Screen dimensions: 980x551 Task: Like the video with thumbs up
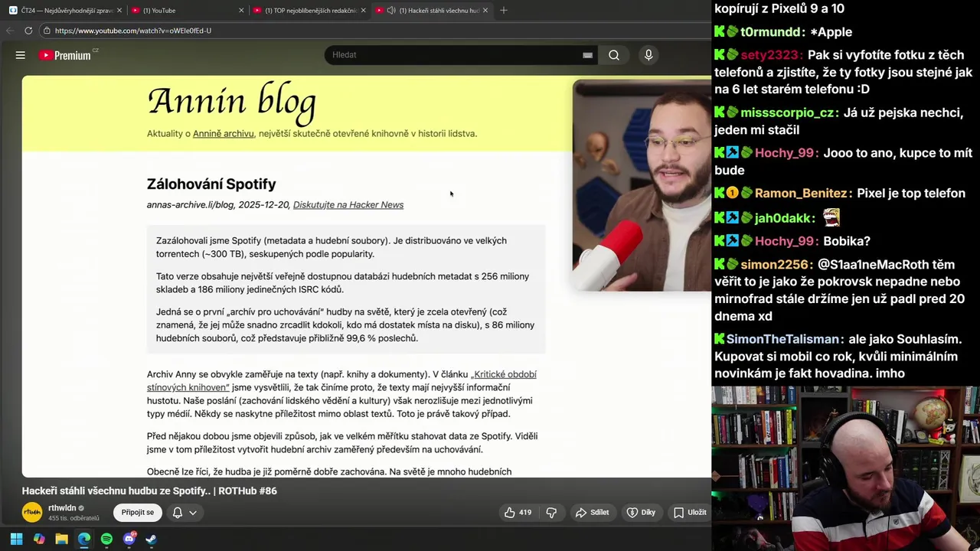click(x=518, y=513)
